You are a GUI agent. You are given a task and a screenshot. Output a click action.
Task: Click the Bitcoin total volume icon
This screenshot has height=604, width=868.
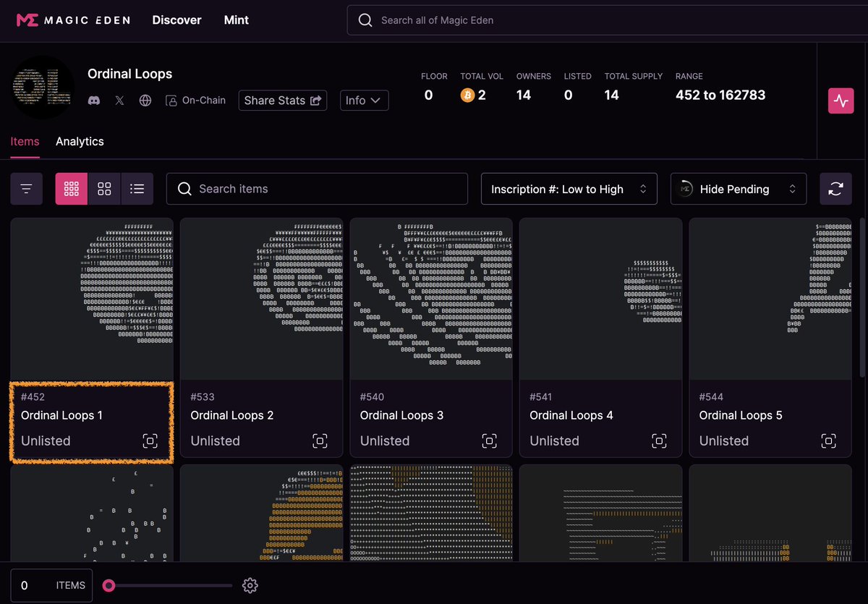pos(467,95)
